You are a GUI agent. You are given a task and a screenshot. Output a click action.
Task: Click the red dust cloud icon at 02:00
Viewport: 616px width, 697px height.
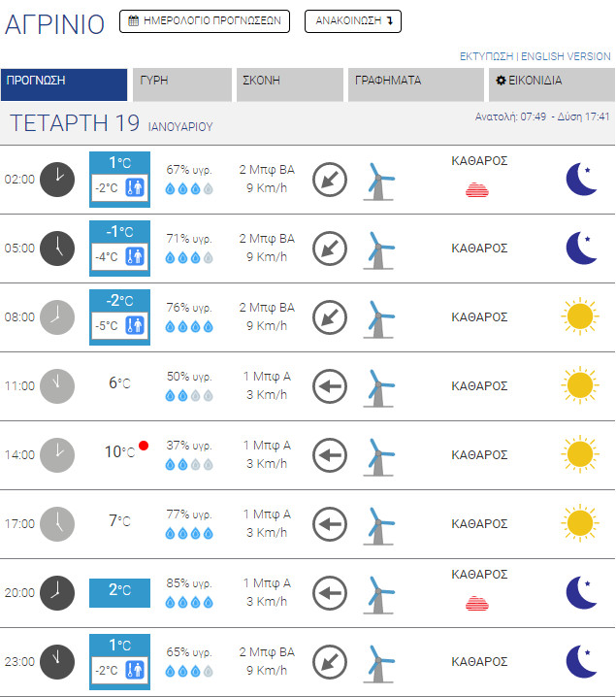click(x=479, y=189)
